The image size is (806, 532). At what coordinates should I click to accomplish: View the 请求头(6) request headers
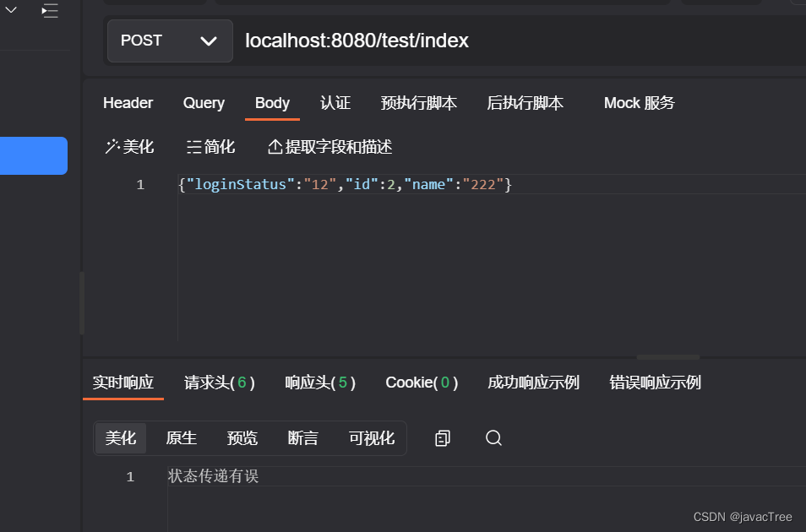coord(219,382)
